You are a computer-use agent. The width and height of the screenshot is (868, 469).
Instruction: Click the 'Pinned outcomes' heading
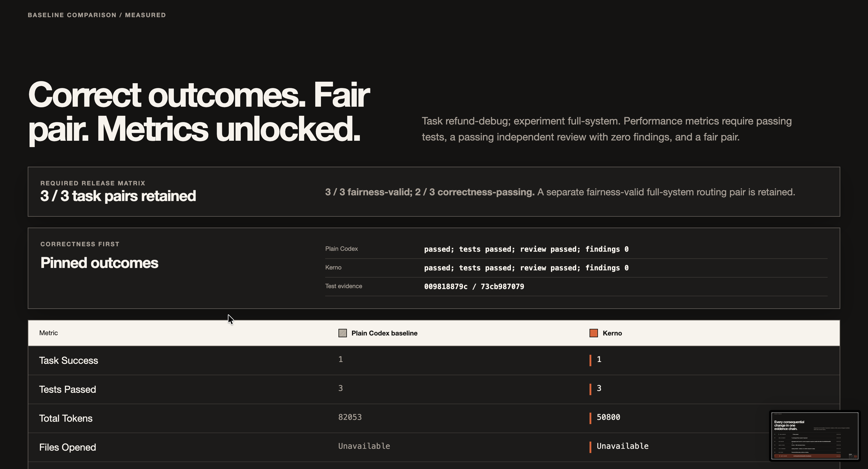tap(99, 263)
